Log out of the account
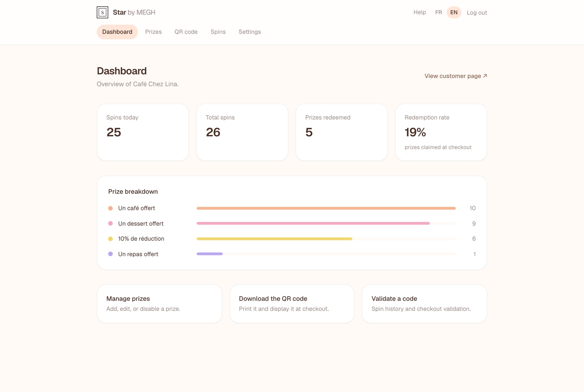 [x=477, y=13]
